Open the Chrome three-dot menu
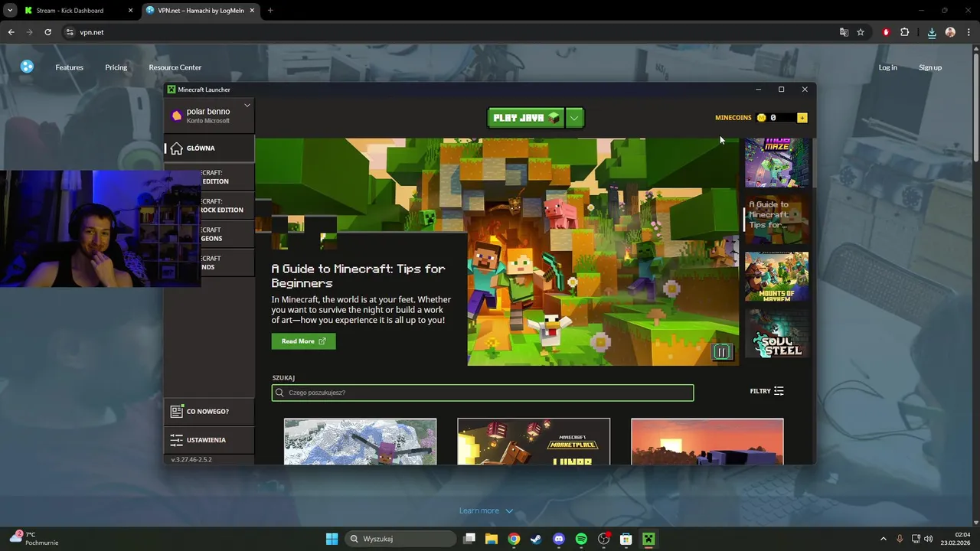 [x=969, y=32]
